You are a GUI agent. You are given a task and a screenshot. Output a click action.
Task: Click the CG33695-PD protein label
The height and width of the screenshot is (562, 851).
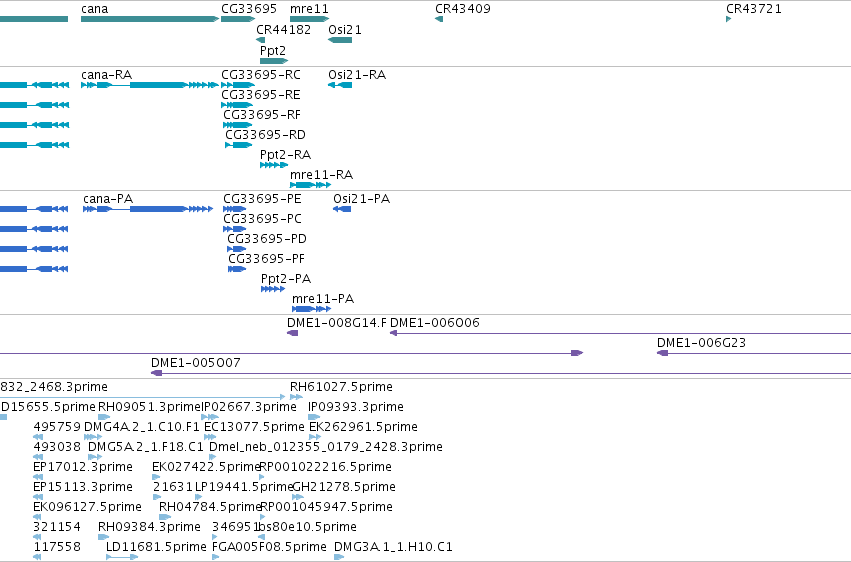tap(266, 239)
